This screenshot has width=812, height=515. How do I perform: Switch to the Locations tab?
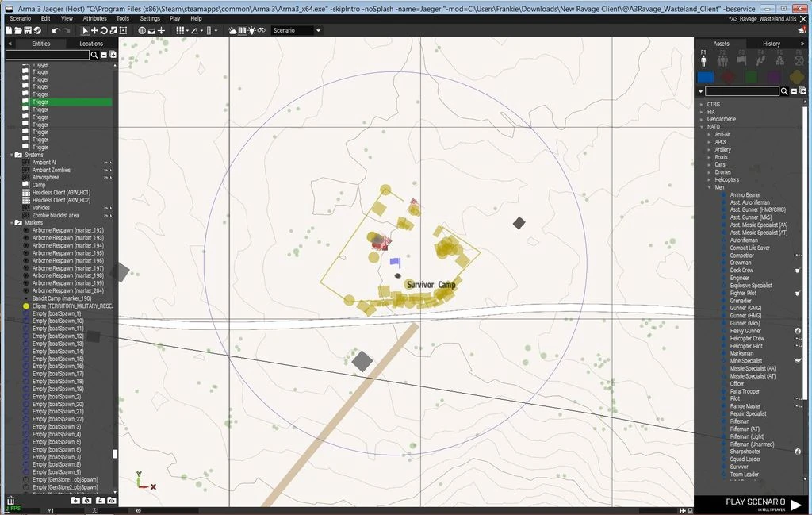(91, 44)
